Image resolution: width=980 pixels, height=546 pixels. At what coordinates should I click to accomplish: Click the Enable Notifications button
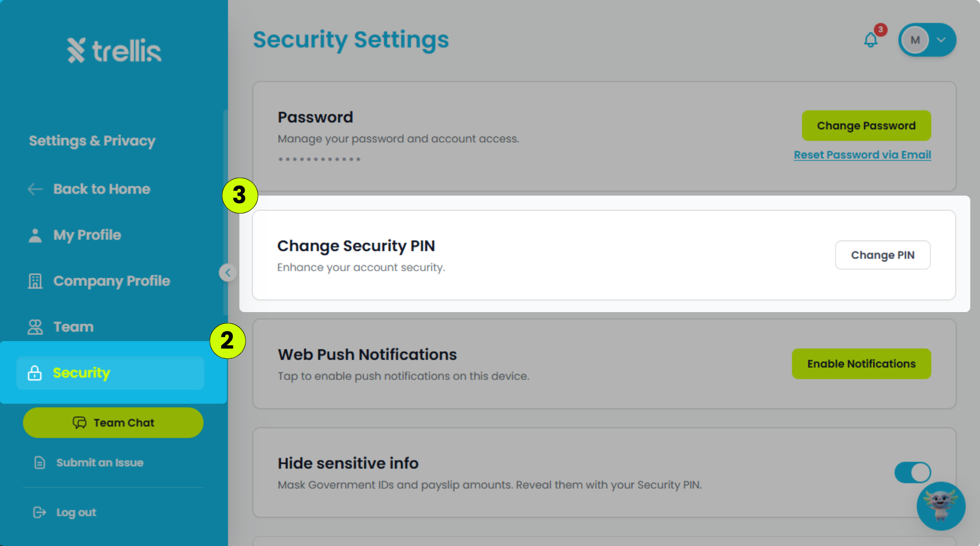[x=861, y=364]
